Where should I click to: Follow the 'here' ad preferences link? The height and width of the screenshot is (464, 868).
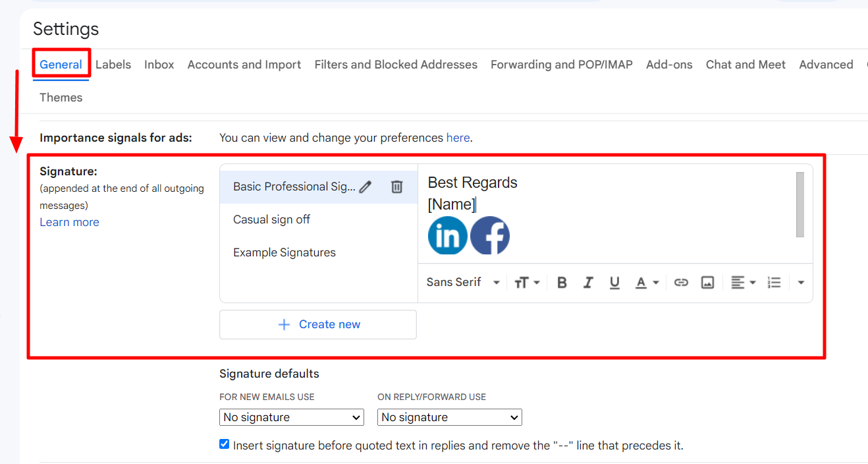[x=458, y=138]
